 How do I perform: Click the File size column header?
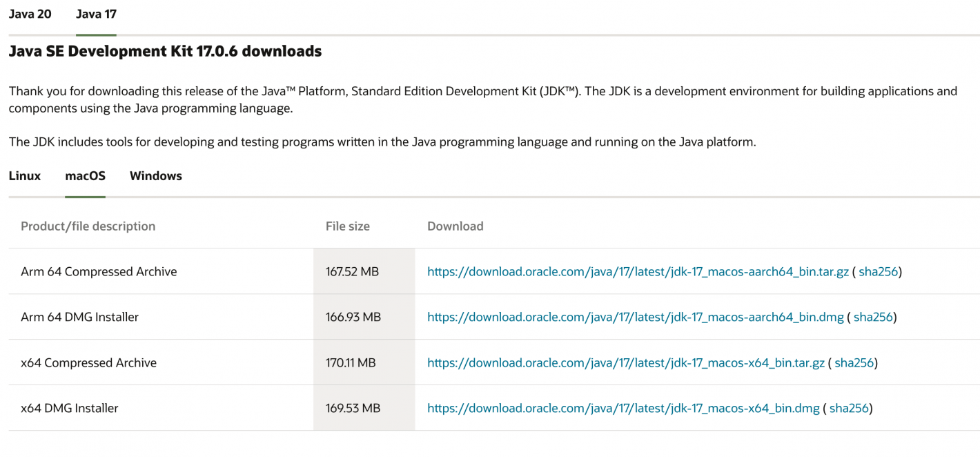tap(347, 226)
